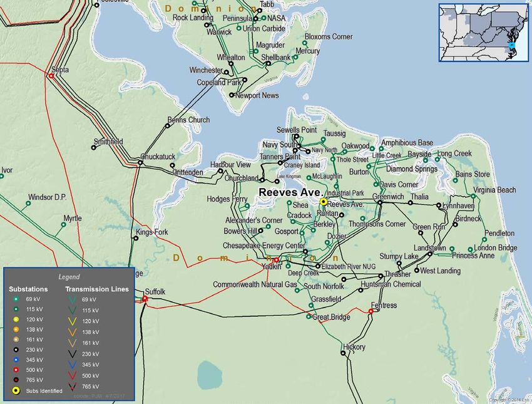Viewport: 532px width, 404px height.
Task: Click the Windsor D.P. substation marker
Action: point(28,204)
